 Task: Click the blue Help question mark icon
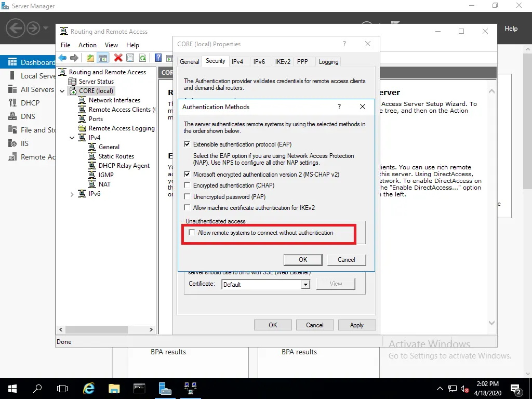(x=158, y=58)
